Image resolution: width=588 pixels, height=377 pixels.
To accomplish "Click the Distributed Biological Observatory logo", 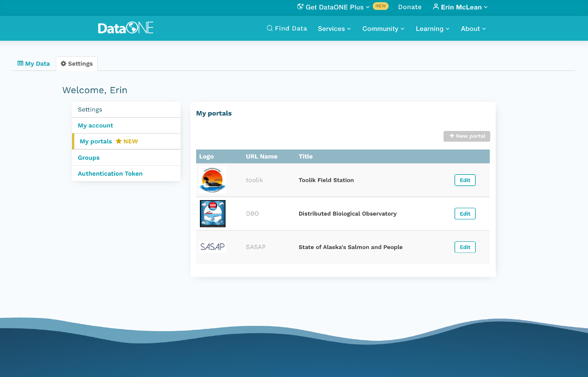I will coord(213,214).
